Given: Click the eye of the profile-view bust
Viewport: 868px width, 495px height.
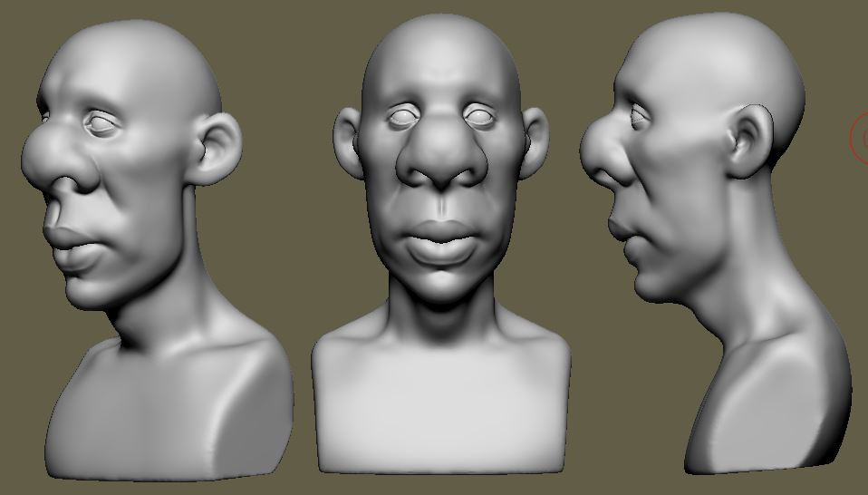Looking at the screenshot, I should [x=638, y=116].
